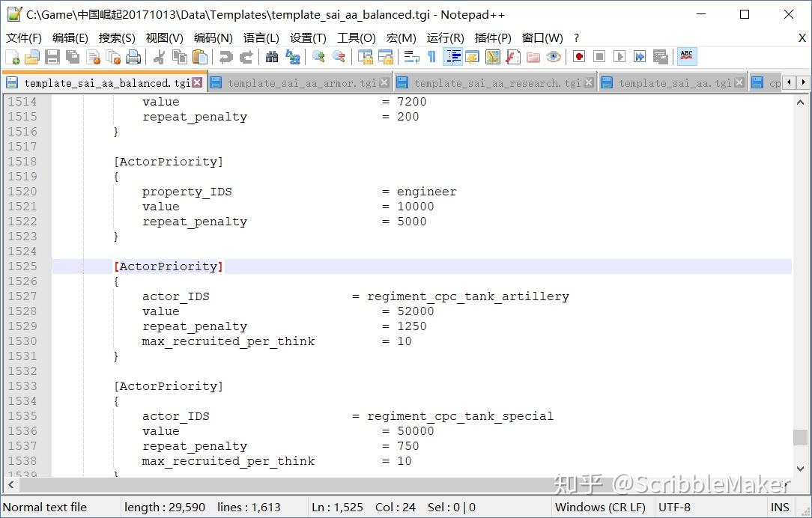The width and height of the screenshot is (812, 518).
Task: Open the 编码(N) menu
Action: (213, 37)
